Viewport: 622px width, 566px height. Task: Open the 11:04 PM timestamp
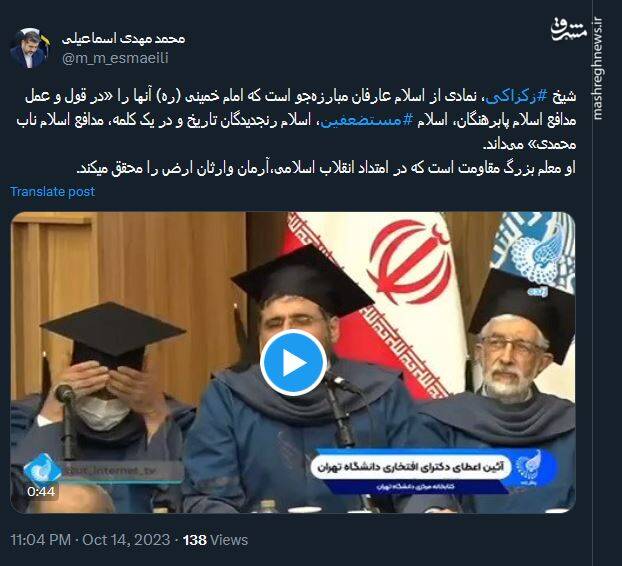click(x=41, y=540)
